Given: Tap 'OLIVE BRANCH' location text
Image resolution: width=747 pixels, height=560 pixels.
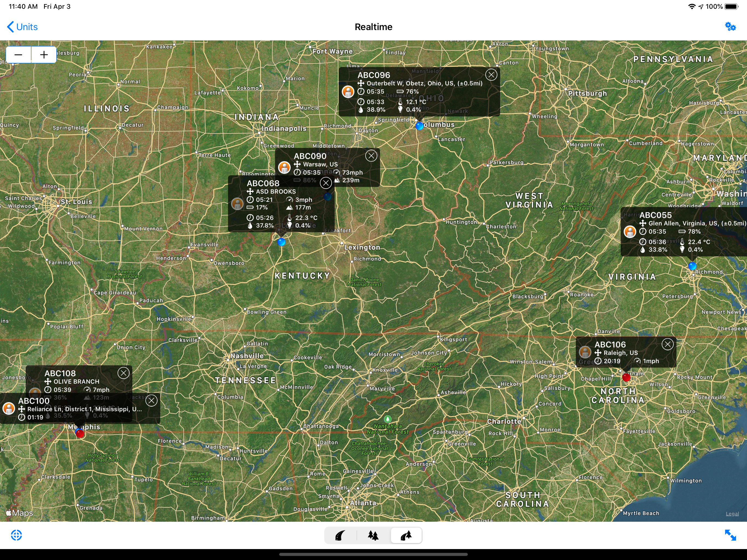Looking at the screenshot, I should pyautogui.click(x=76, y=382).
